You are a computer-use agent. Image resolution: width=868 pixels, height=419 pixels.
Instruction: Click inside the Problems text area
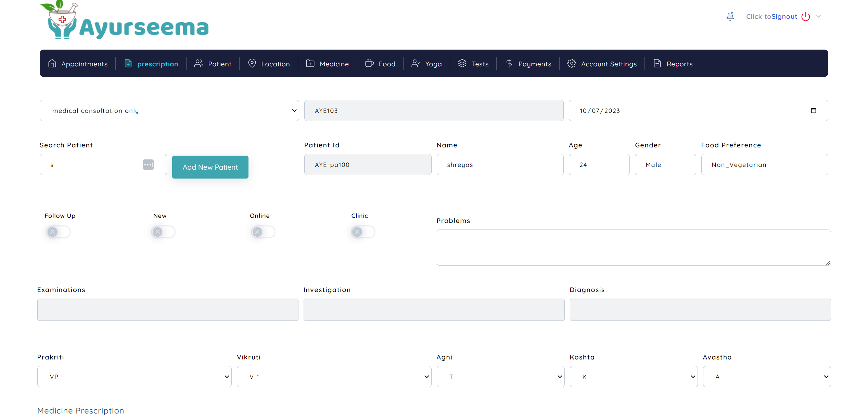633,247
